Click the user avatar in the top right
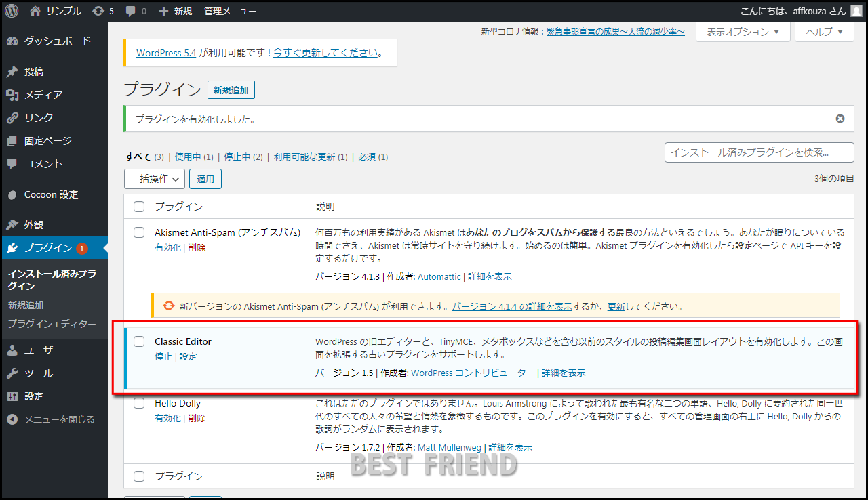Screen dimensions: 868x500 point(856,11)
